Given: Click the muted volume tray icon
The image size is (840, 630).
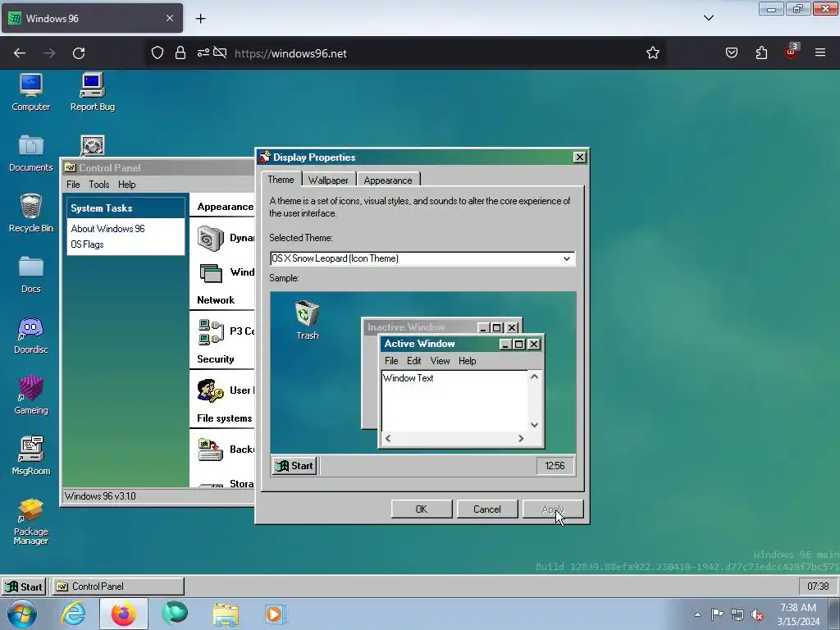Looking at the screenshot, I should tap(757, 614).
